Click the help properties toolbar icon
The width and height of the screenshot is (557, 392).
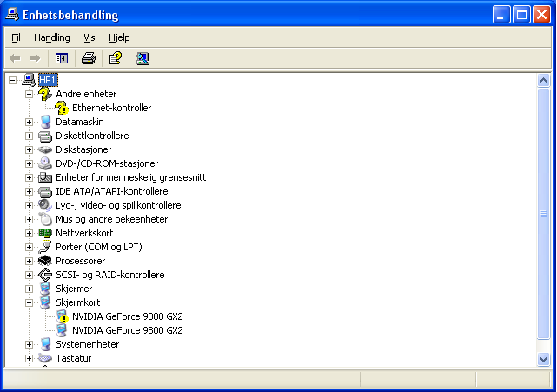[115, 58]
